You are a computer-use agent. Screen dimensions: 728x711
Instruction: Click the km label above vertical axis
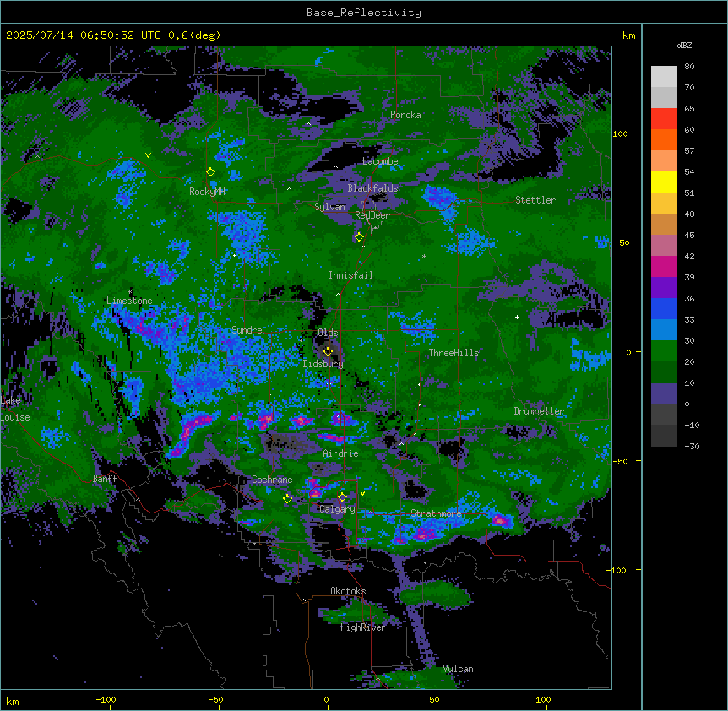(x=629, y=35)
